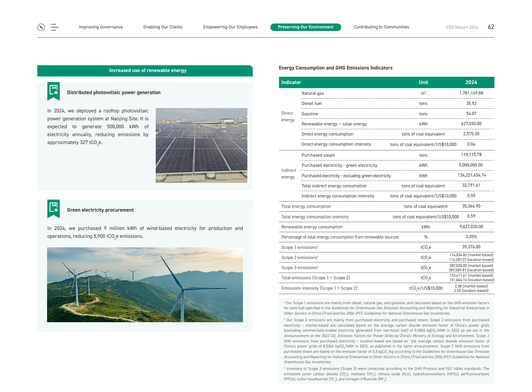Select the value 2,575.30
This screenshot has width=532, height=392.
[x=471, y=134]
